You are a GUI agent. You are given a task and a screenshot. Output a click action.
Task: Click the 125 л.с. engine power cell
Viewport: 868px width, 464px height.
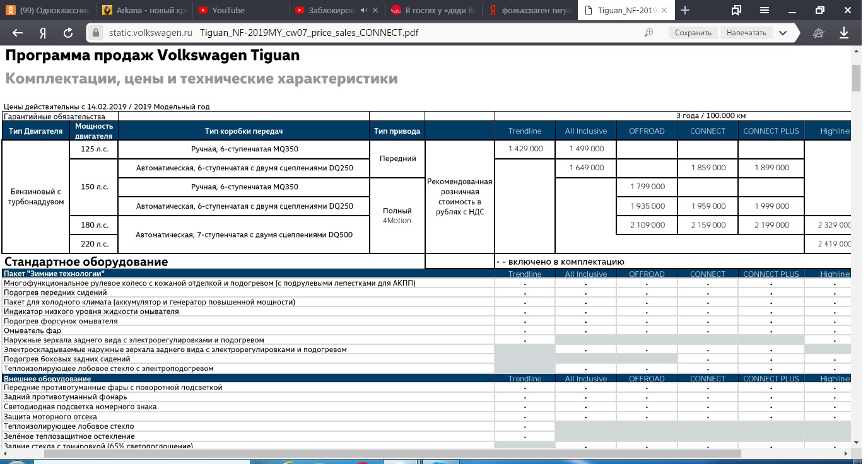[x=94, y=149]
